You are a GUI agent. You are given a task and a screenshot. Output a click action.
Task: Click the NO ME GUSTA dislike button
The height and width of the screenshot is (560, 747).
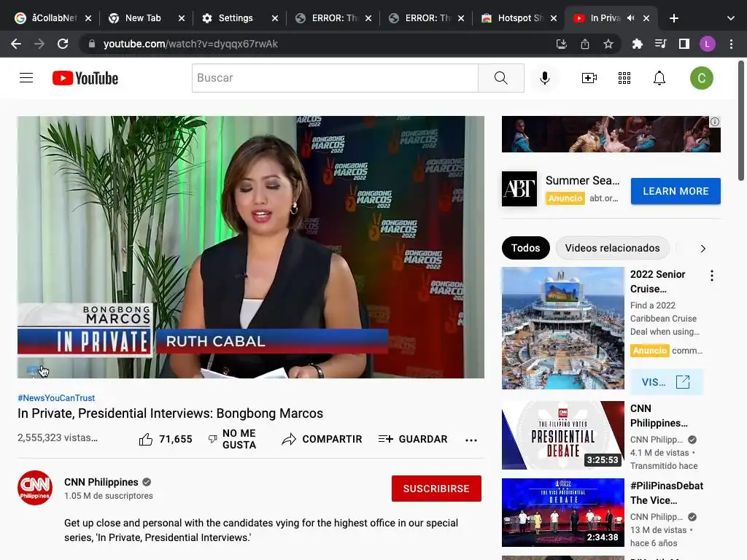[x=232, y=439]
